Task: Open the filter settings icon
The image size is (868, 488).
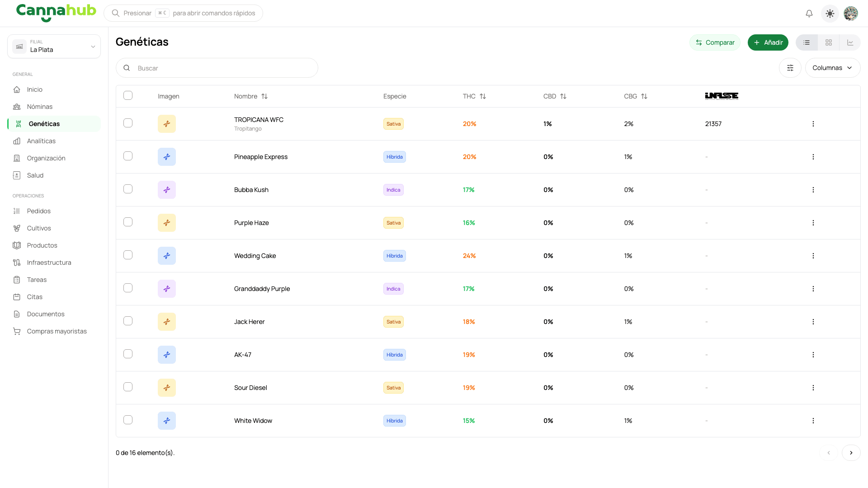Action: click(x=790, y=68)
